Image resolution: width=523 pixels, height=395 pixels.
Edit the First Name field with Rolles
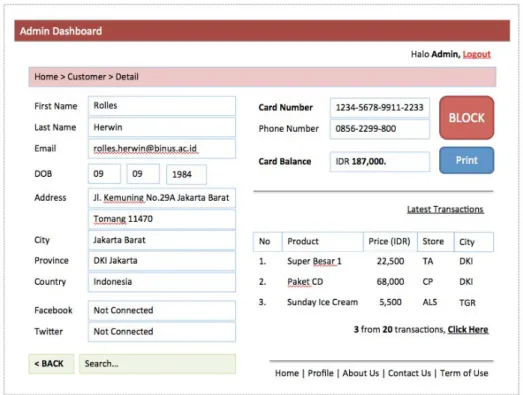point(162,106)
